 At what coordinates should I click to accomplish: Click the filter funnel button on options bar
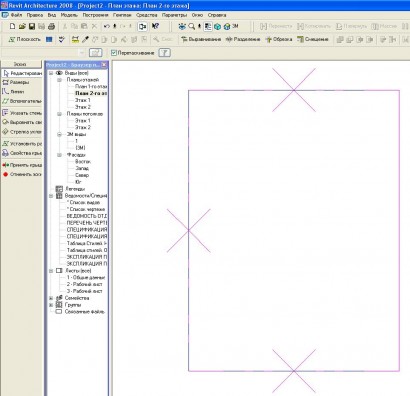[165, 53]
